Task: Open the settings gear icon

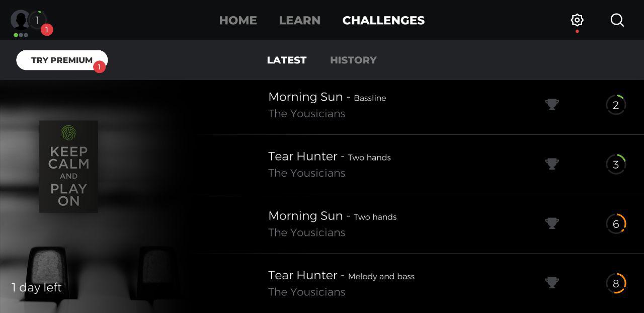Action: coord(577,20)
